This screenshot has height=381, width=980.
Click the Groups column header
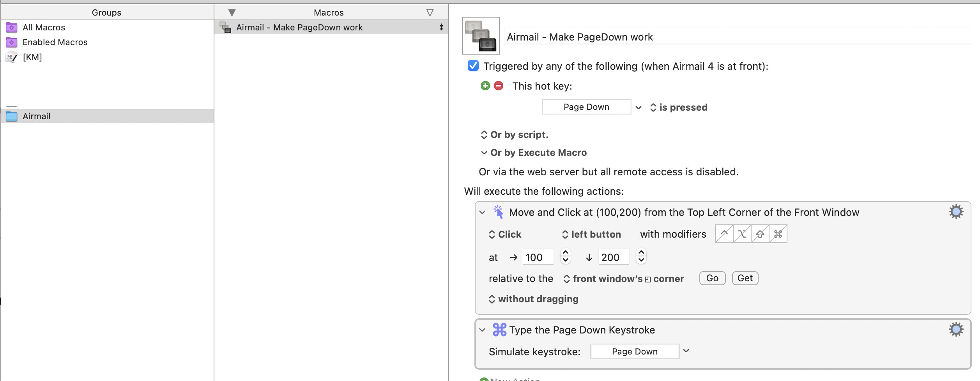[107, 12]
